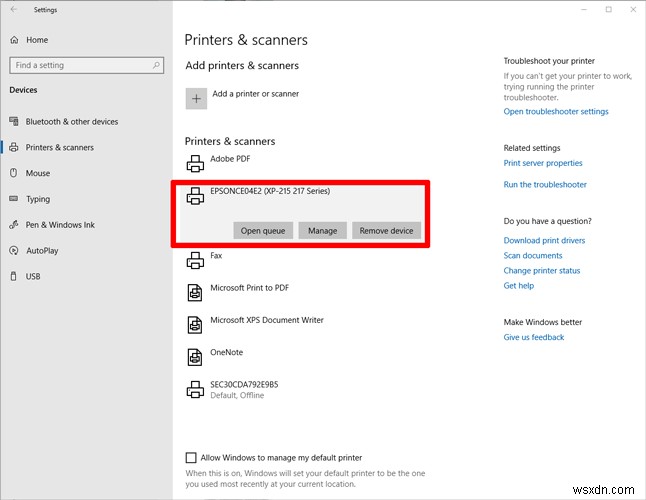
Task: Click the Microsoft Print to PDF icon
Action: coord(195,292)
